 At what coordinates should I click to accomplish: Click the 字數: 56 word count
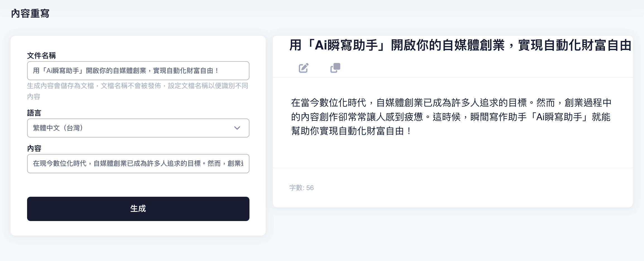(301, 188)
